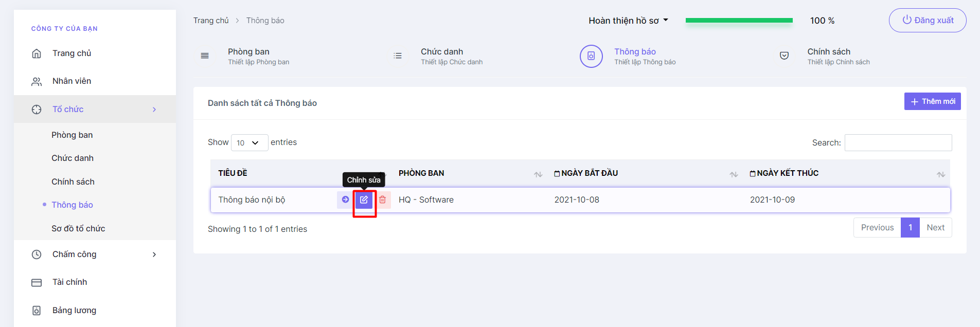Click the Tài chính card icon

click(x=37, y=282)
